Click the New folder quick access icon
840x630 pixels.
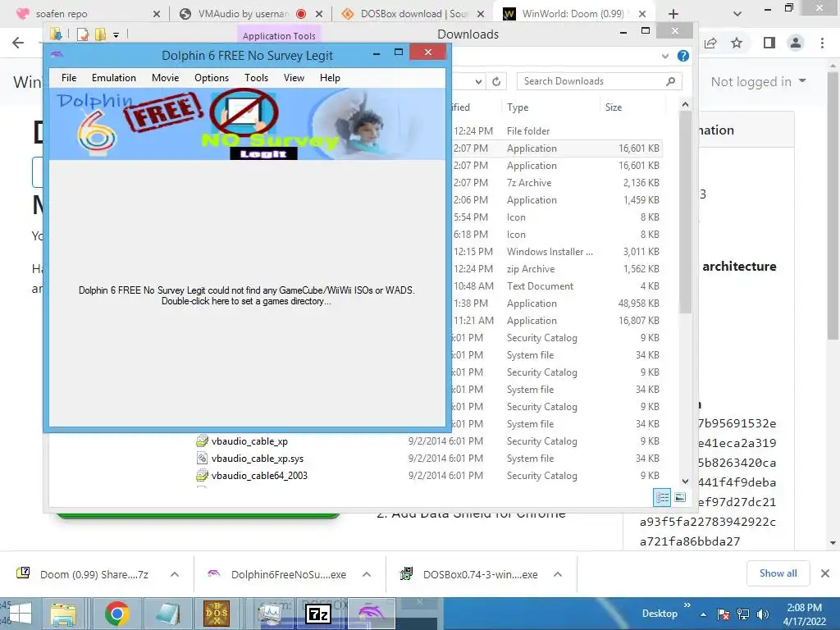(x=100, y=35)
